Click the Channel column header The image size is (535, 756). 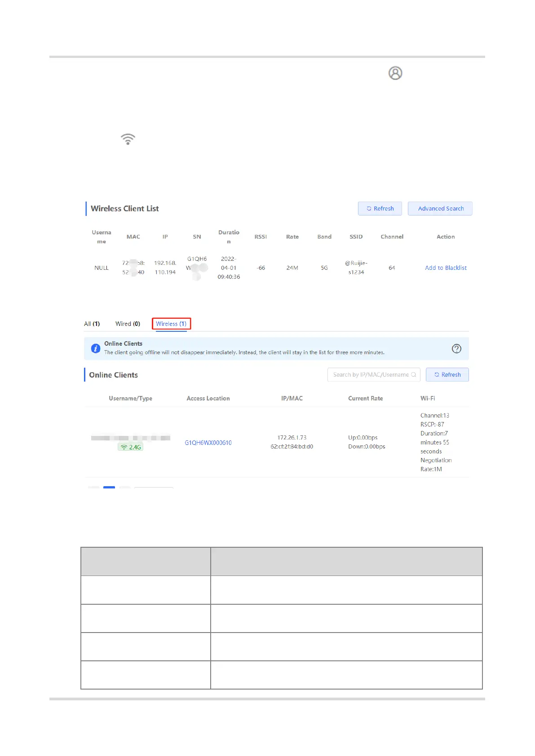(x=392, y=237)
